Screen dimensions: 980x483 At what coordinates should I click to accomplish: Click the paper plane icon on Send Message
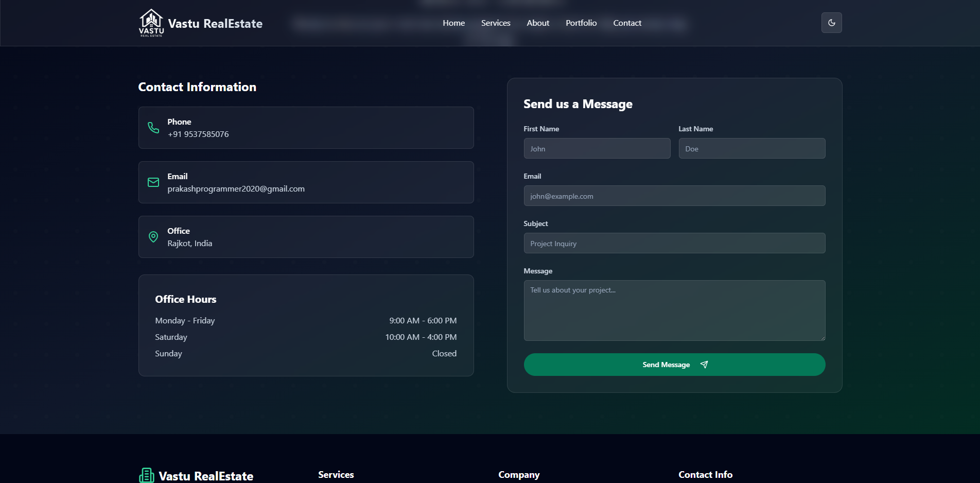click(x=704, y=365)
